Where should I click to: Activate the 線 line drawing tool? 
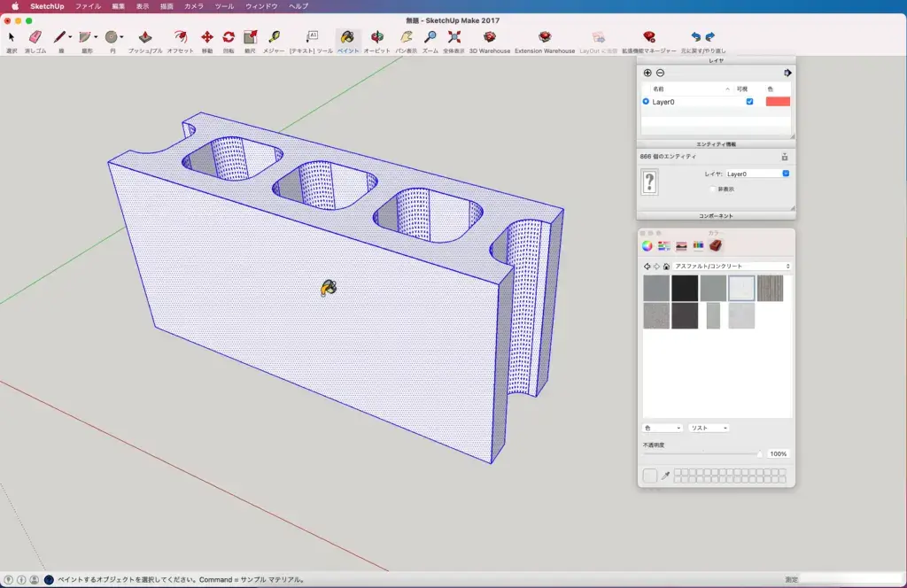coord(59,37)
